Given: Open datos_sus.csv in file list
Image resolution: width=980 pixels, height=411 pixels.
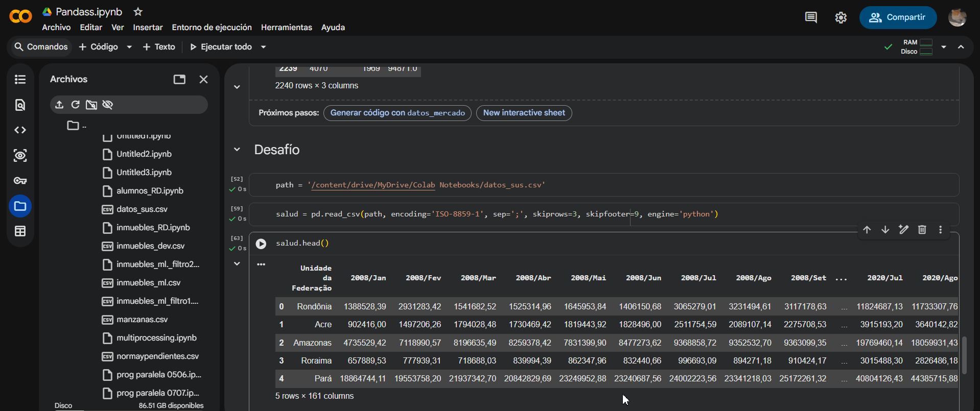Looking at the screenshot, I should [142, 209].
